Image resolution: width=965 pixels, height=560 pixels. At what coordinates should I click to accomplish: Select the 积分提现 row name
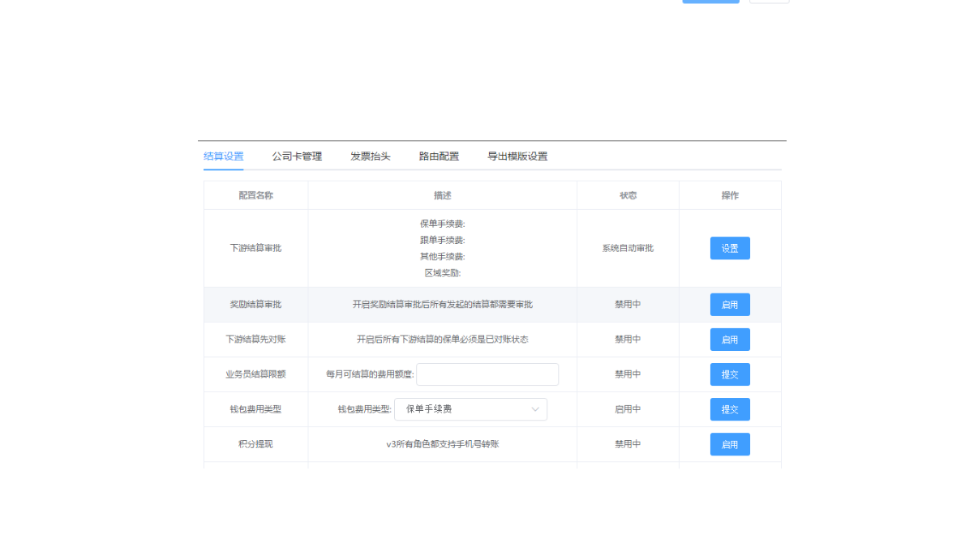point(255,444)
